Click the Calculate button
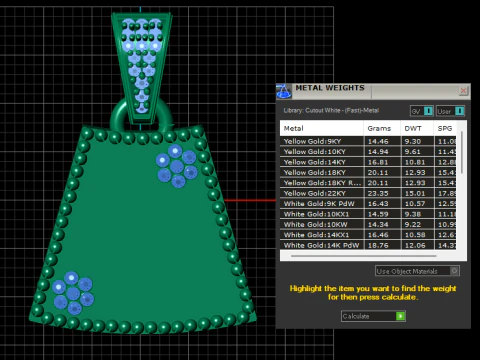 [x=373, y=316]
